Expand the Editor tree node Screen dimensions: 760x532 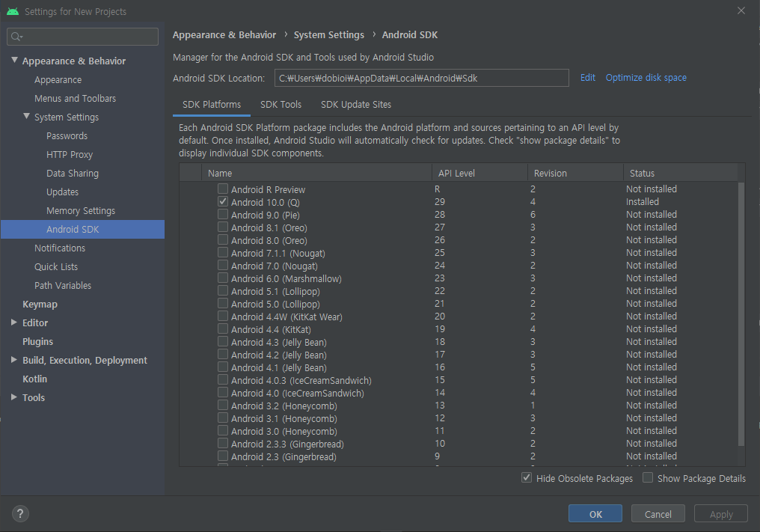tap(14, 322)
